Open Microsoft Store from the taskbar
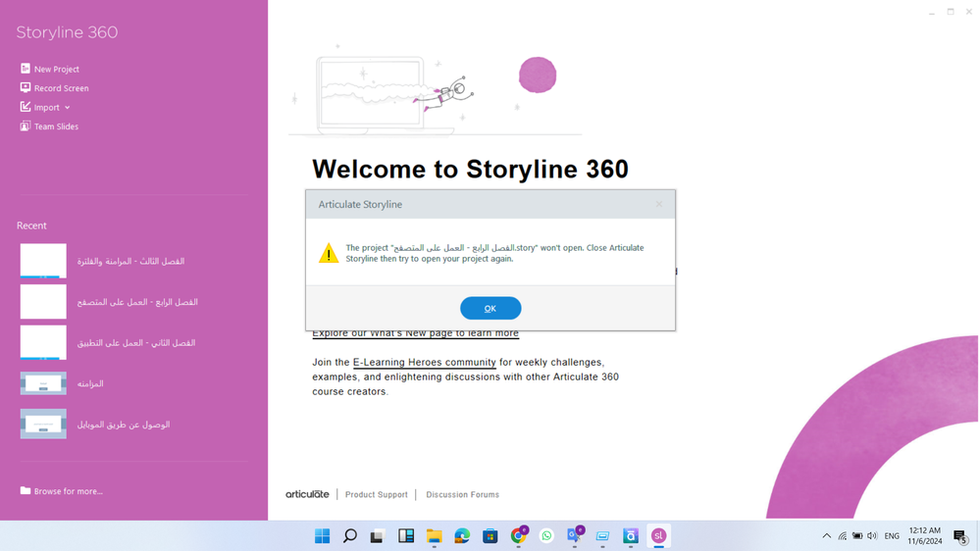 coord(490,535)
